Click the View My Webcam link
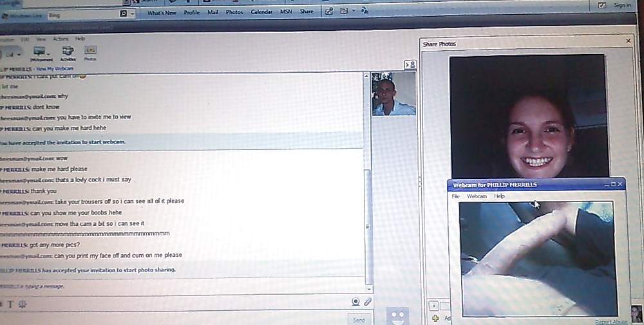 pyautogui.click(x=55, y=68)
